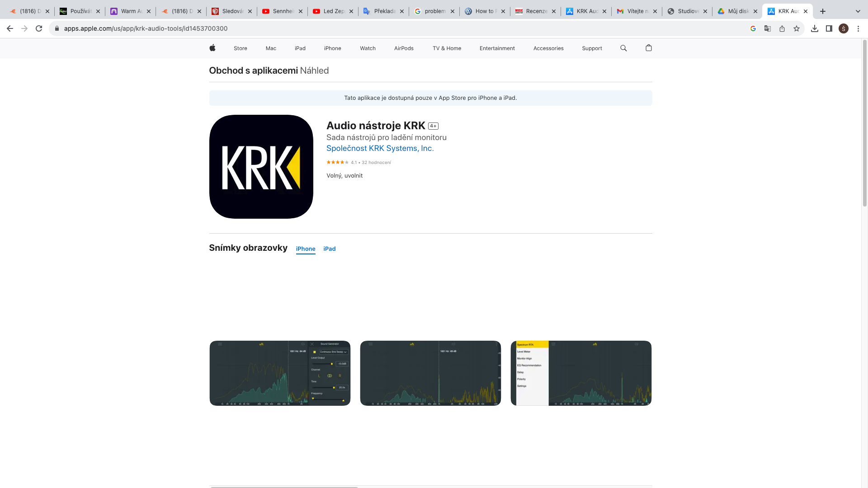Click the Obchod s aplikacemi heading link
Screen dimensions: 868x488
[253, 70]
